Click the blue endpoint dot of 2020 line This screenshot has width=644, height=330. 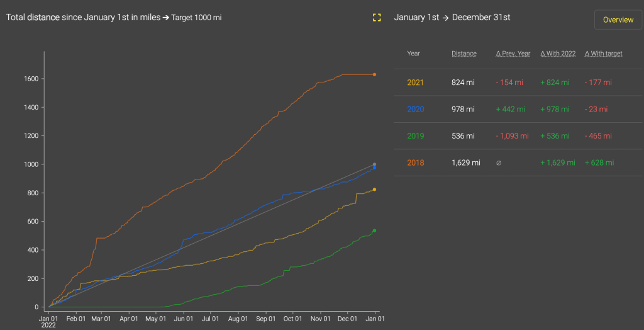[x=374, y=168]
